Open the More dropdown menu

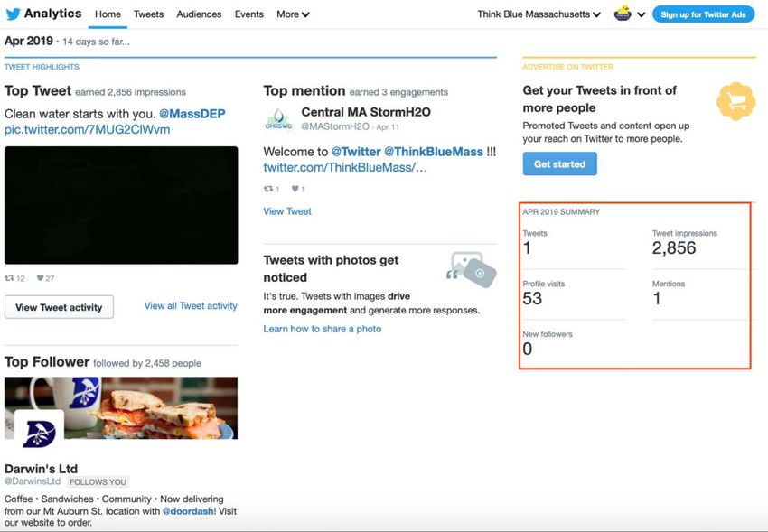click(293, 14)
